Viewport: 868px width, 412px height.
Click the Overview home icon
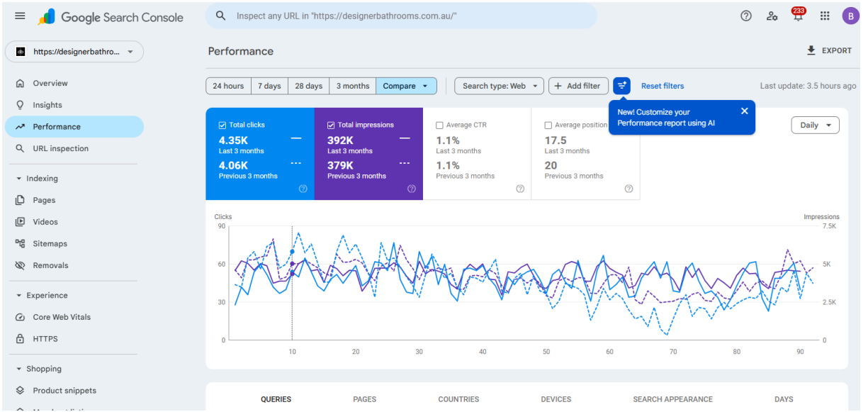20,83
